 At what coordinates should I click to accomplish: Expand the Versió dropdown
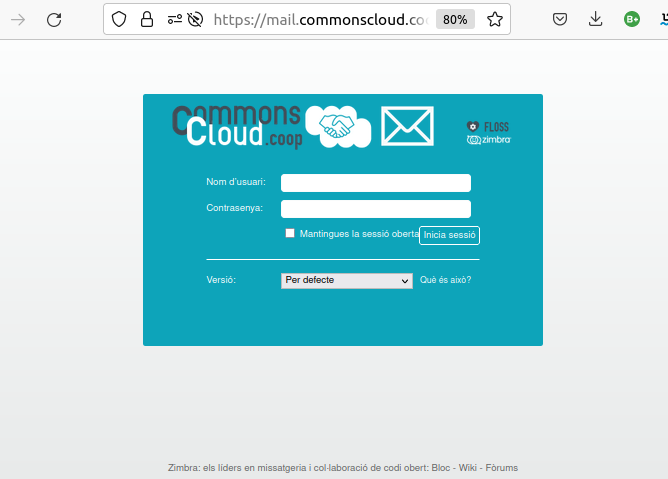click(347, 281)
